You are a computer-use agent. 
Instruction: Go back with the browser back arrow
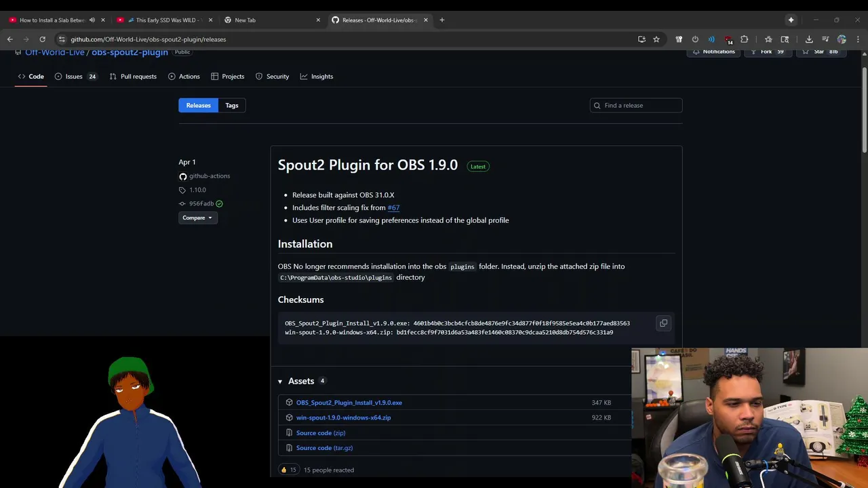pos(9,39)
